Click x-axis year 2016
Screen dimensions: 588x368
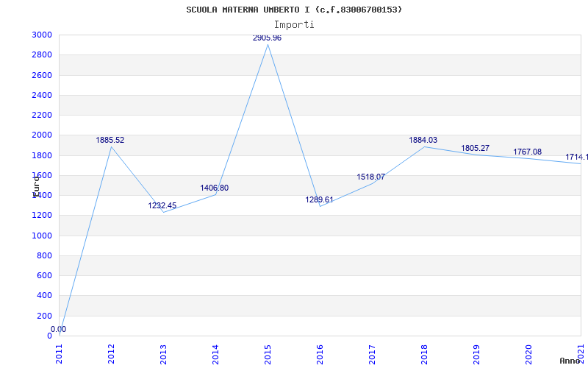(320, 354)
